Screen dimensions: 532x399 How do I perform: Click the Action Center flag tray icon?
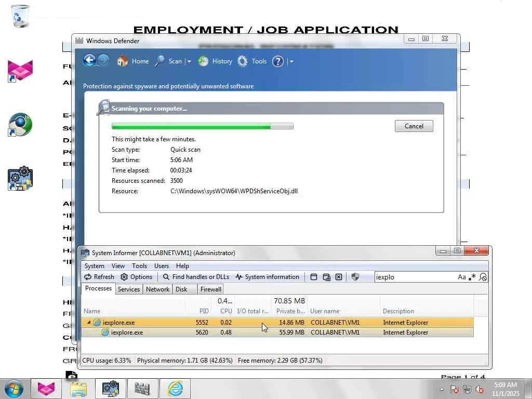[455, 390]
